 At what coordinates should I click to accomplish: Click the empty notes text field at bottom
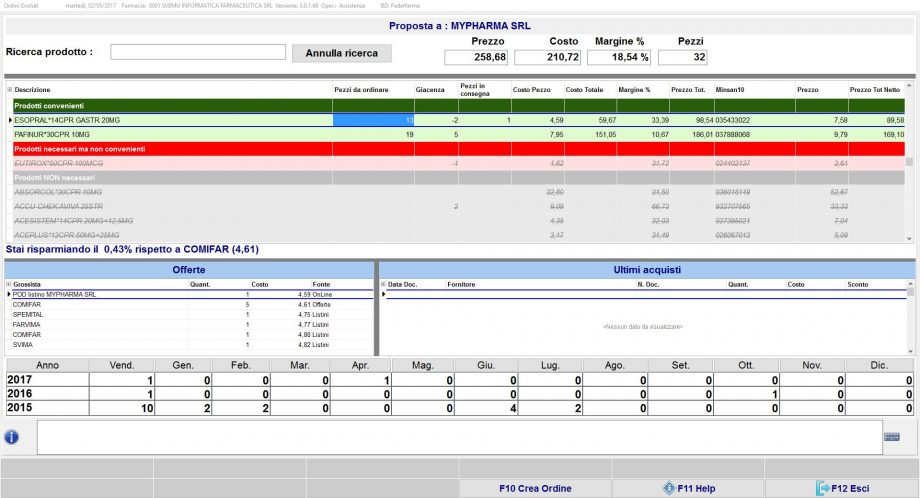point(458,436)
